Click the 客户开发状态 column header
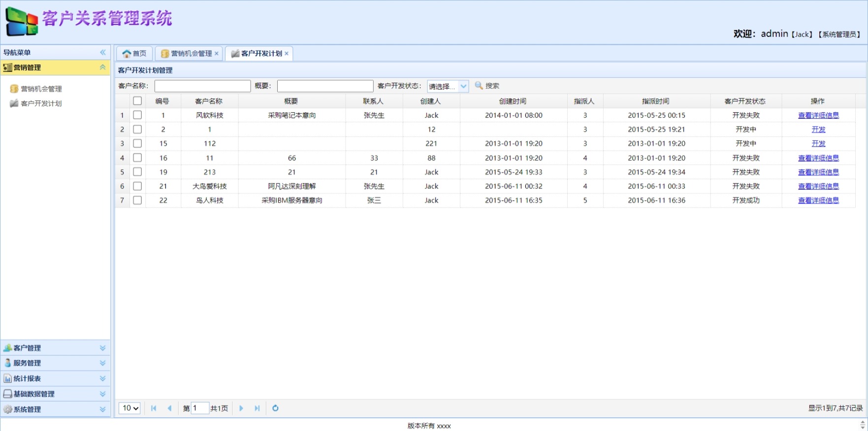868x431 pixels. pyautogui.click(x=746, y=101)
